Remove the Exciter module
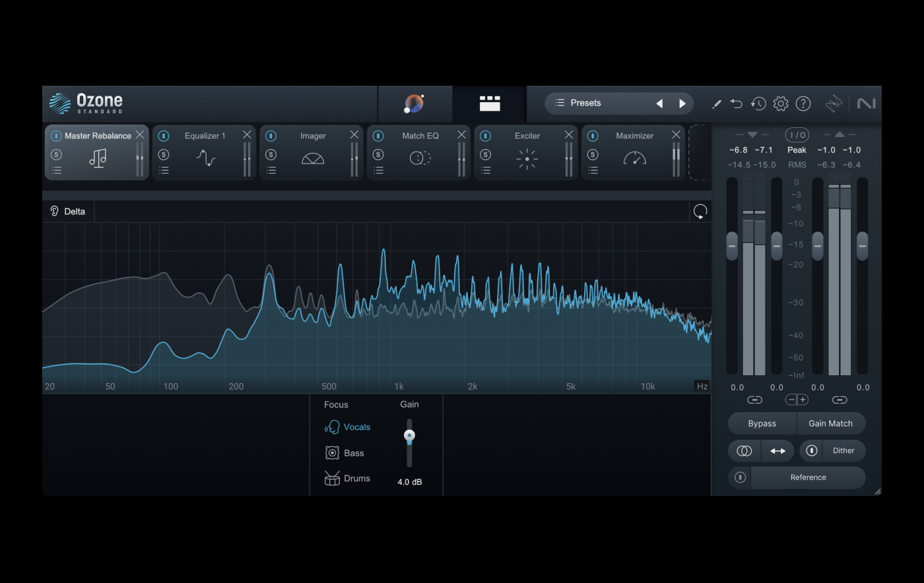 569,135
